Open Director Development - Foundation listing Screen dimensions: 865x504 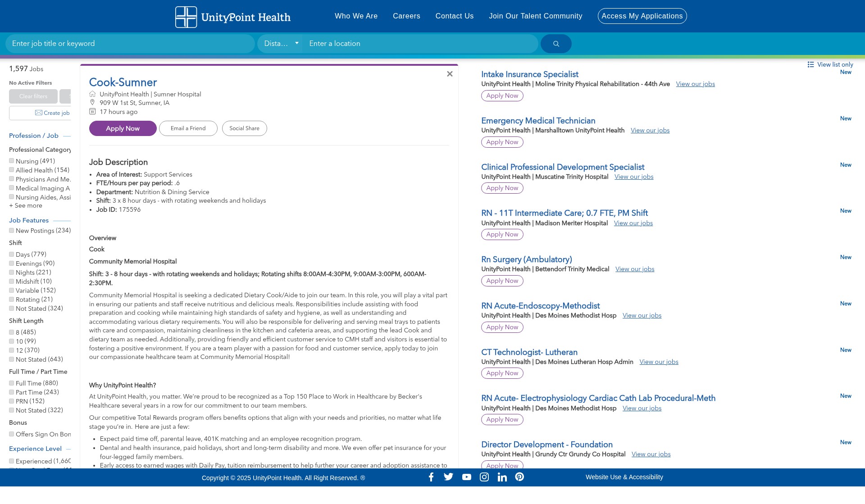click(547, 445)
